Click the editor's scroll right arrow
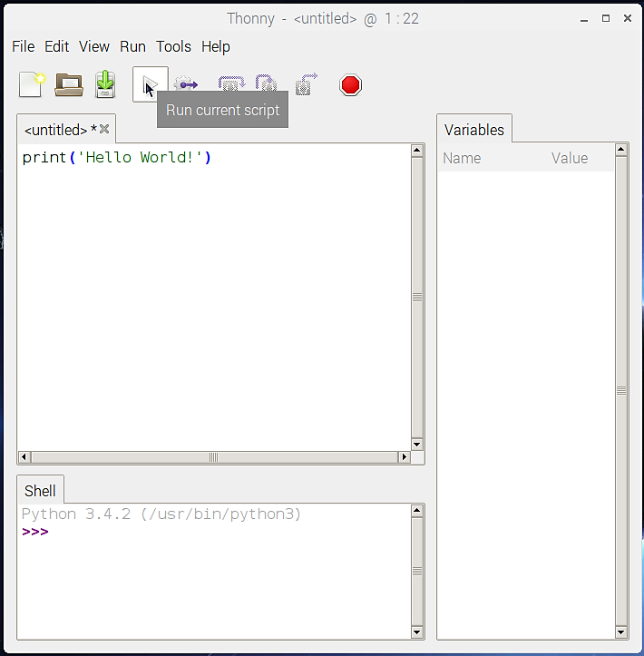 pyautogui.click(x=404, y=457)
